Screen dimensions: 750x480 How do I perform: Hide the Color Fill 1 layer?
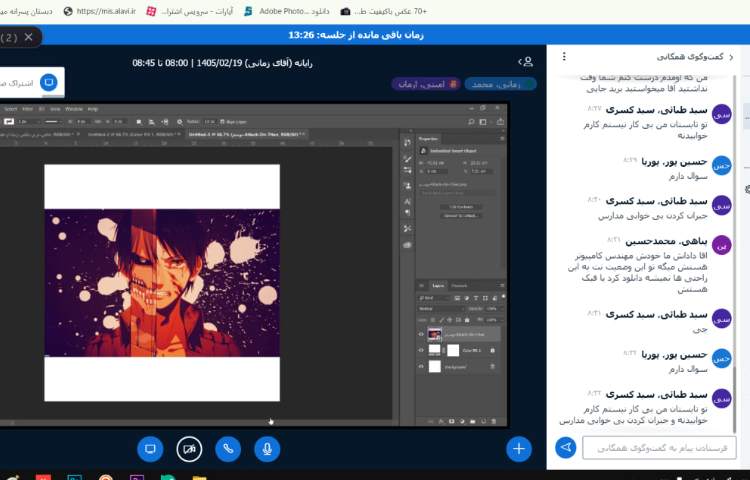point(421,350)
